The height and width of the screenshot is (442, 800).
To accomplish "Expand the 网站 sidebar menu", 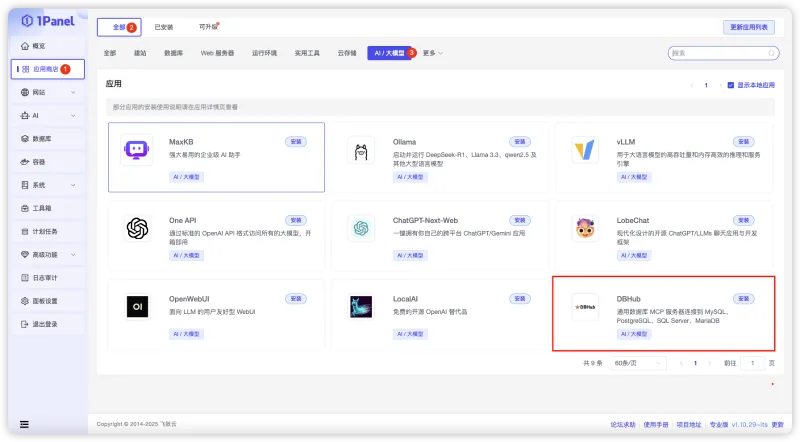I will point(47,92).
